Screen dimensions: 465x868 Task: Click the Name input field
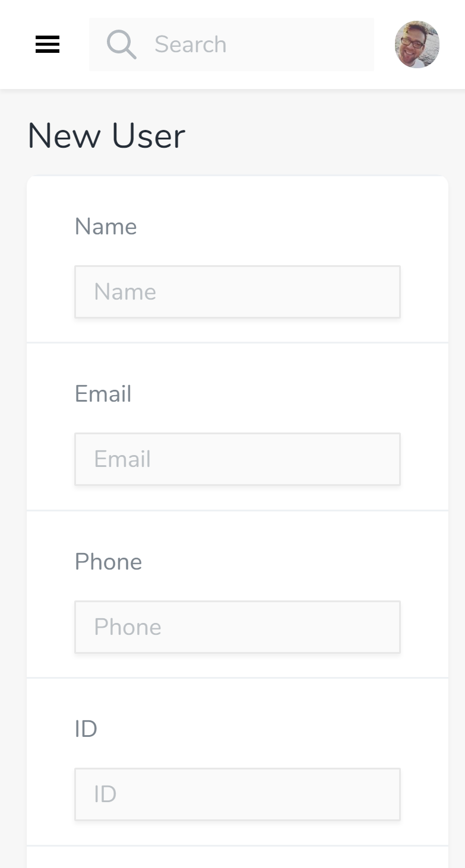coord(237,291)
